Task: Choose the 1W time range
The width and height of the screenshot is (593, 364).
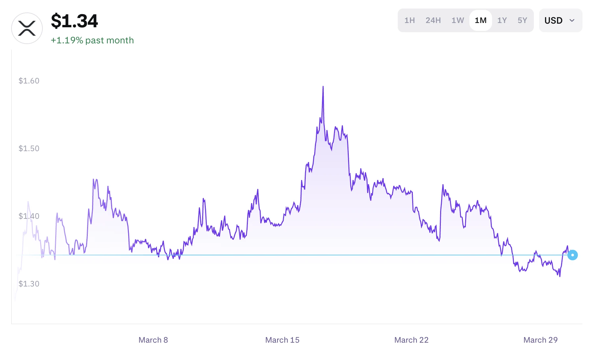Action: [458, 20]
